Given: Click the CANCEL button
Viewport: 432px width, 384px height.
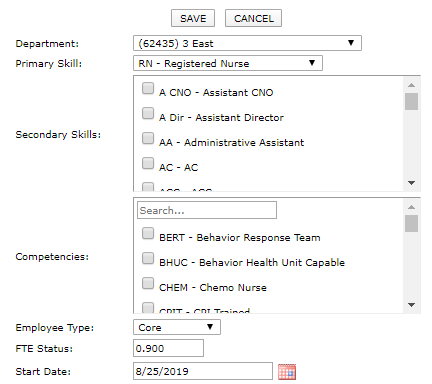Looking at the screenshot, I should point(254,18).
